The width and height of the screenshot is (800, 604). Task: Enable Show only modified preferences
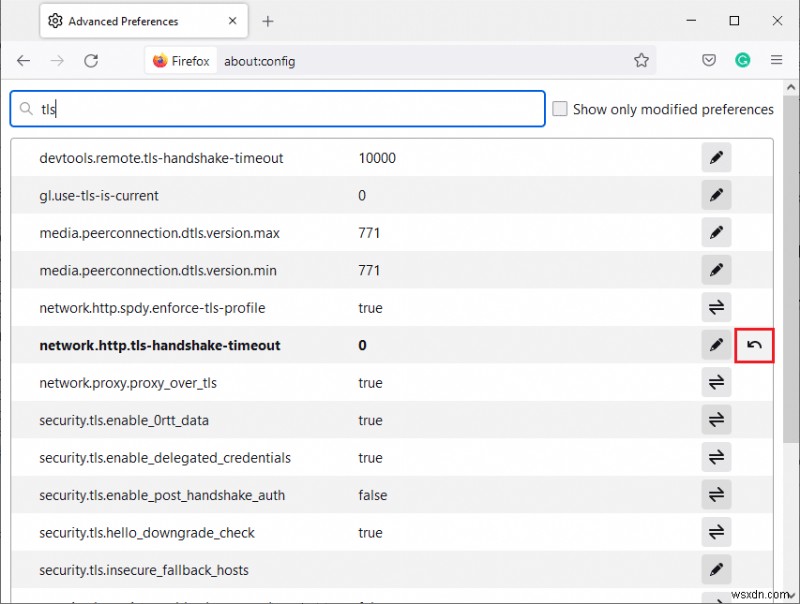[x=560, y=109]
